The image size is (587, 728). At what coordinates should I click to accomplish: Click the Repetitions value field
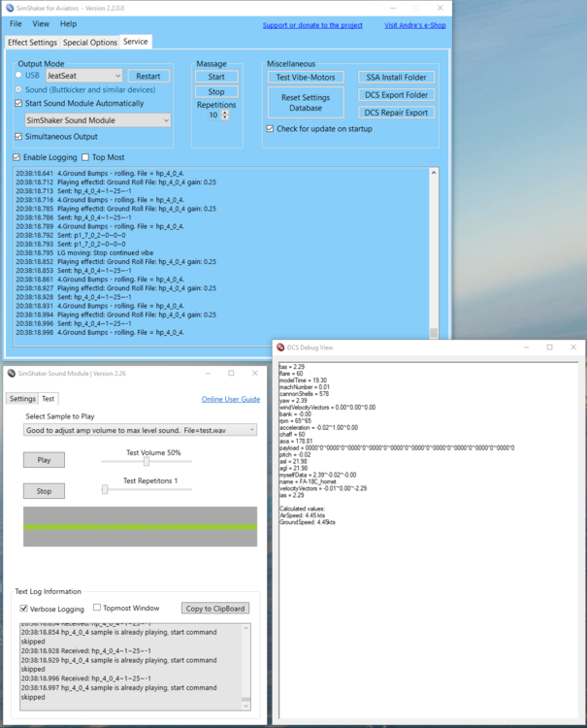click(x=213, y=115)
